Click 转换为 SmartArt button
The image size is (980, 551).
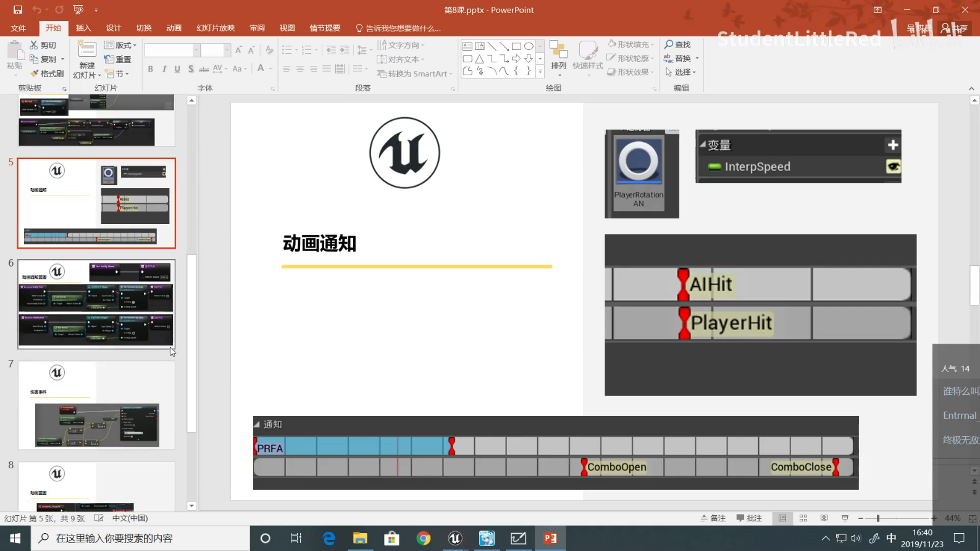tap(414, 73)
